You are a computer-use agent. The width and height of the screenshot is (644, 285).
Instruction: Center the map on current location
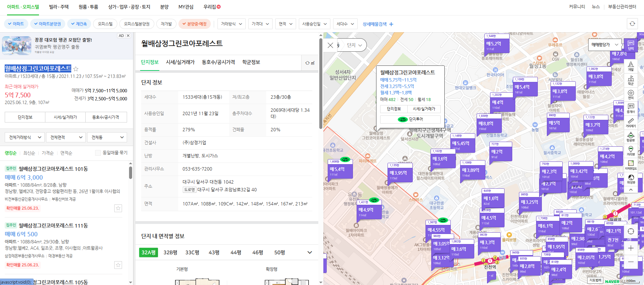coord(631,231)
